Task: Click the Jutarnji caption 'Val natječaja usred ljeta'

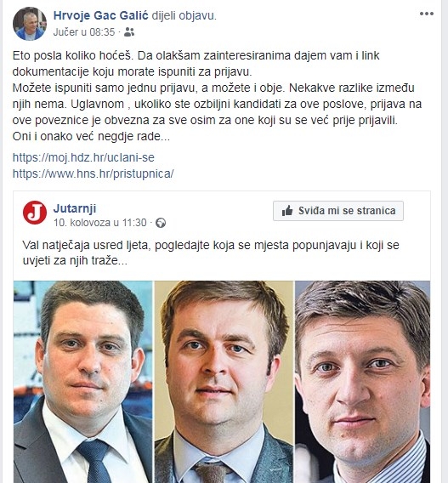Action: (x=211, y=253)
